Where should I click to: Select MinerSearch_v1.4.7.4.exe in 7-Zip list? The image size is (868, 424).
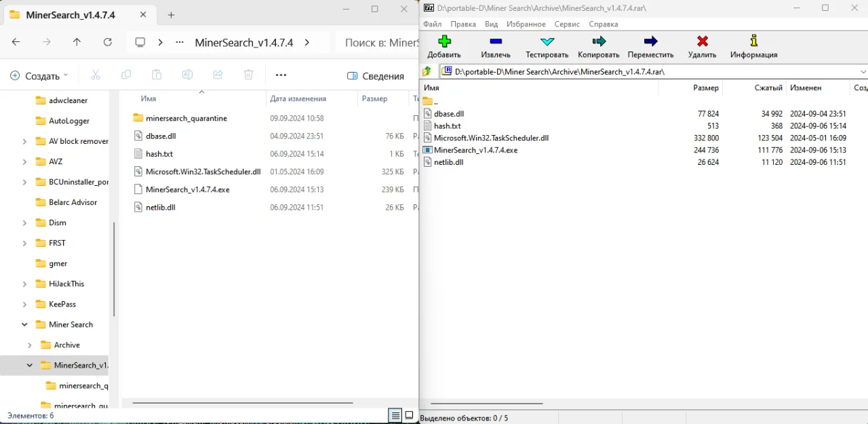475,150
